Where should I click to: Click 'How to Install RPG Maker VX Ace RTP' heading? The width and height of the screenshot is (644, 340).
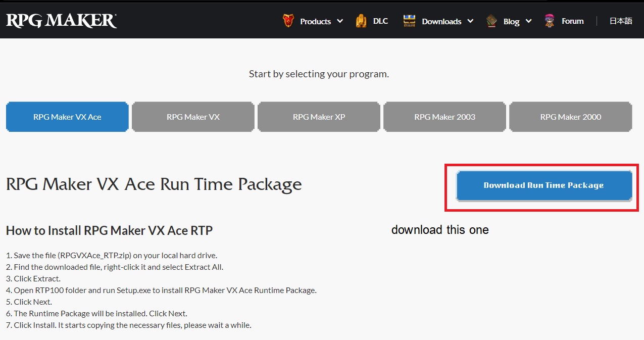click(x=109, y=231)
